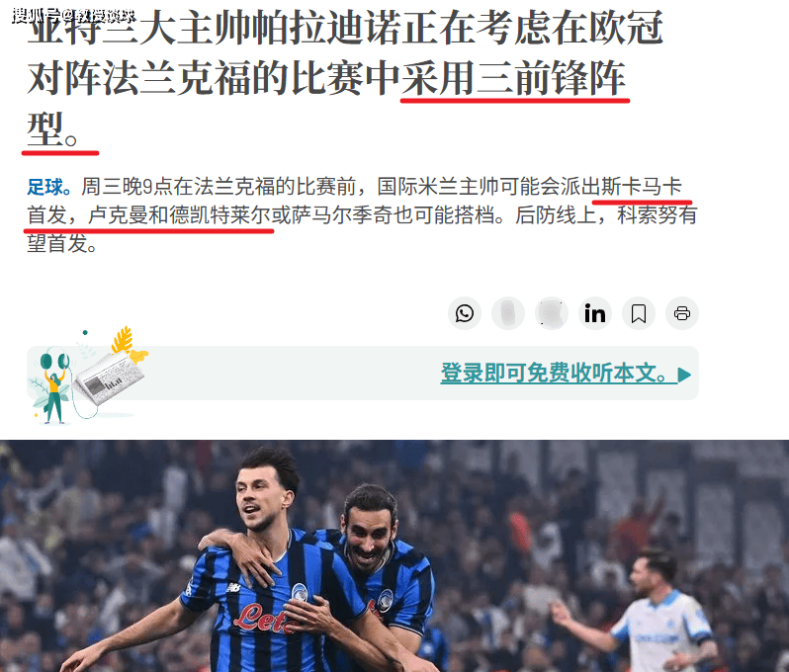This screenshot has width=789, height=672.
Task: Open the 登录即可免费收听本文 link
Action: tap(554, 374)
